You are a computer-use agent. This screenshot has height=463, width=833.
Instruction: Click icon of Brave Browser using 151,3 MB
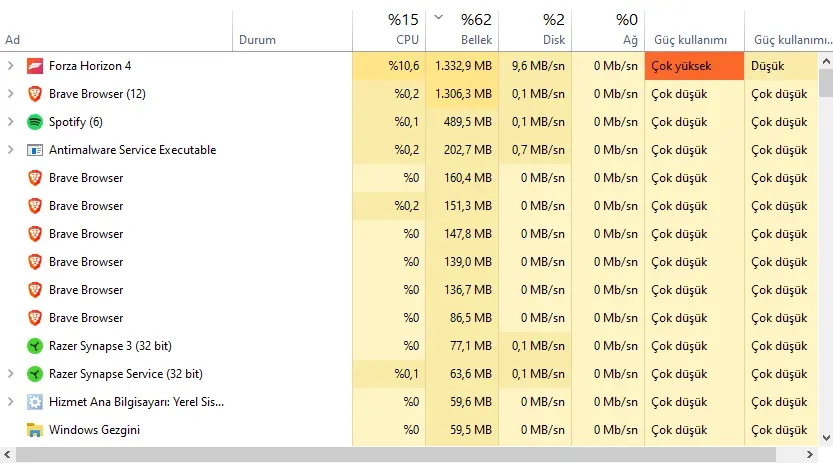[x=35, y=206]
